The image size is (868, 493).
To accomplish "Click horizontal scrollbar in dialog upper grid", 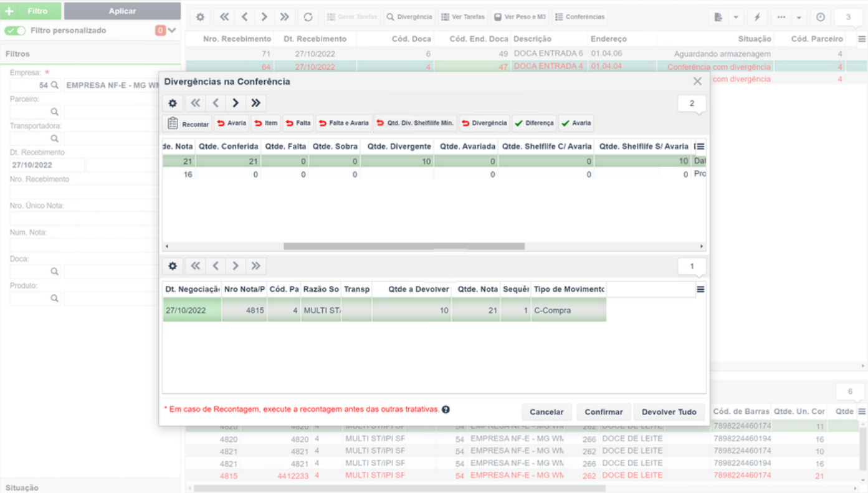I will tap(404, 246).
